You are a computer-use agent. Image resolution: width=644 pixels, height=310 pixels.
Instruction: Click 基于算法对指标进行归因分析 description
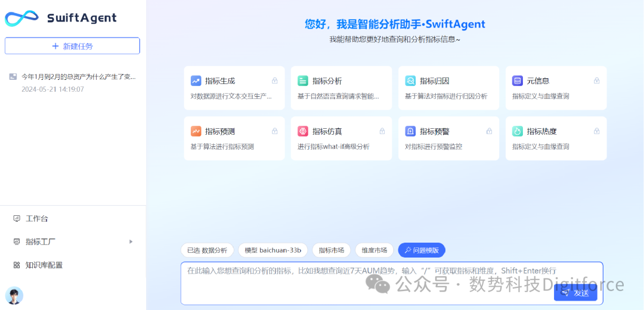(446, 97)
